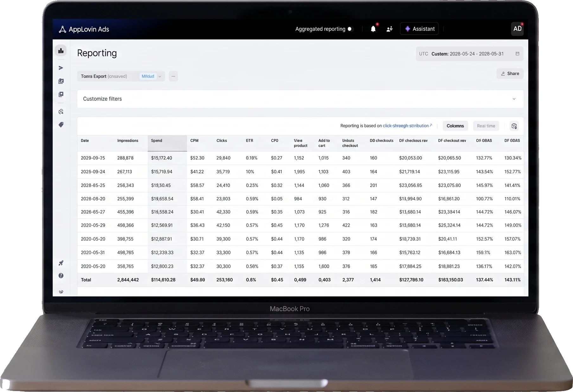
Task: Open the creatives media library sidebar icon
Action: click(x=61, y=81)
